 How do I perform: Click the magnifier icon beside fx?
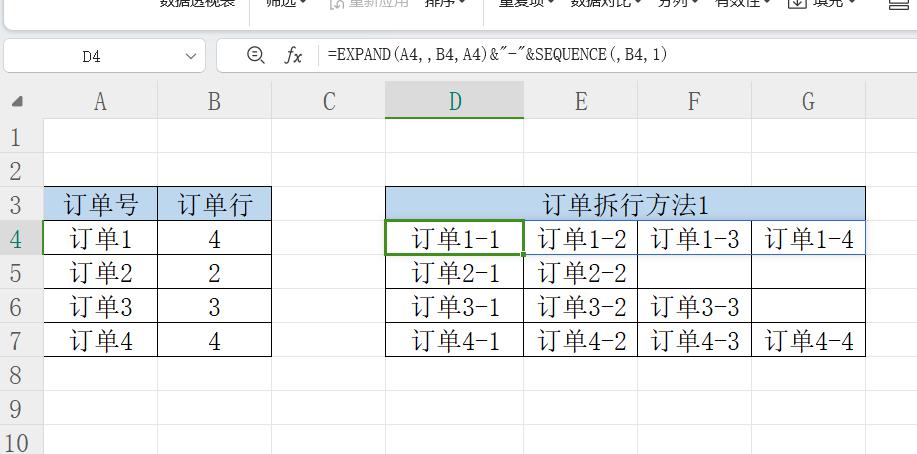256,56
